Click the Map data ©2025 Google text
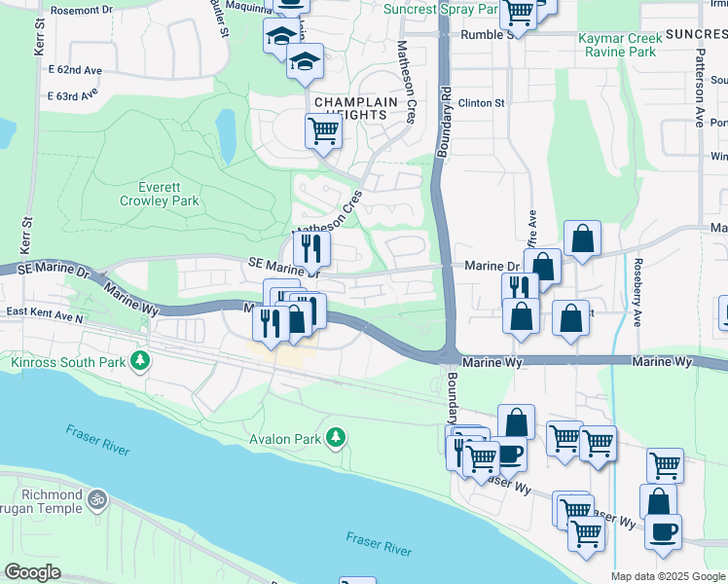Image resolution: width=728 pixels, height=584 pixels. click(x=668, y=576)
